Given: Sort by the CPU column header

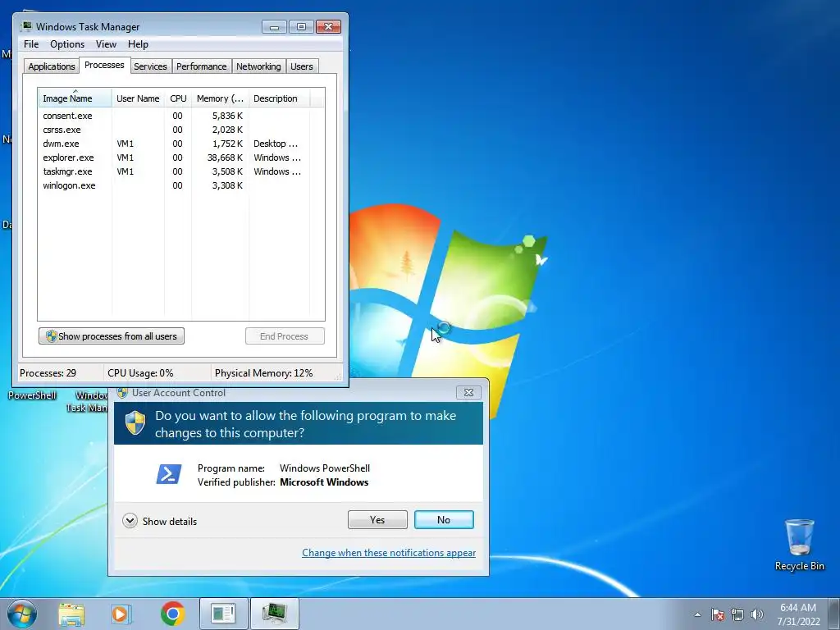Looking at the screenshot, I should 178,98.
